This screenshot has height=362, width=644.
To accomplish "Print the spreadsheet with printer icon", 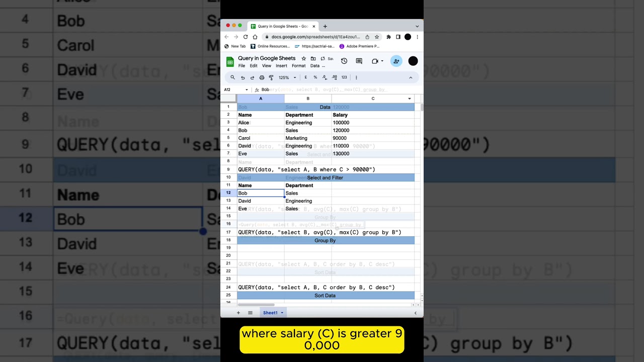I will 262,77.
